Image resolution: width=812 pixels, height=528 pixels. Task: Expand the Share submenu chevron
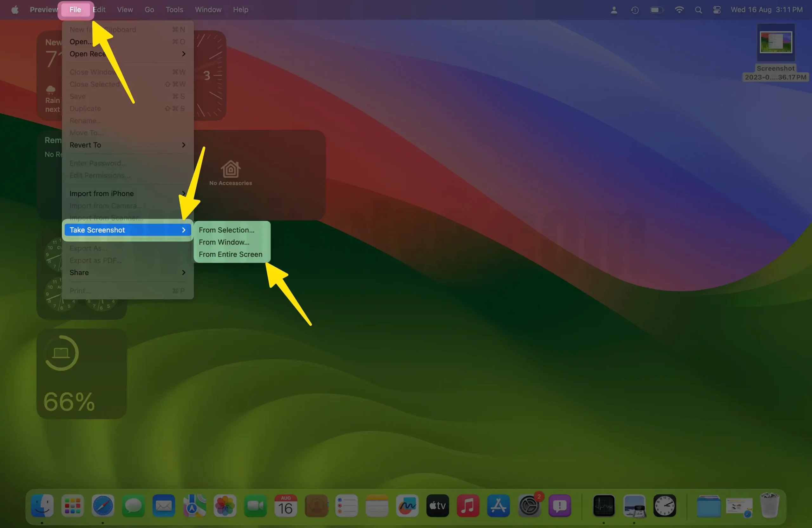[x=184, y=272]
